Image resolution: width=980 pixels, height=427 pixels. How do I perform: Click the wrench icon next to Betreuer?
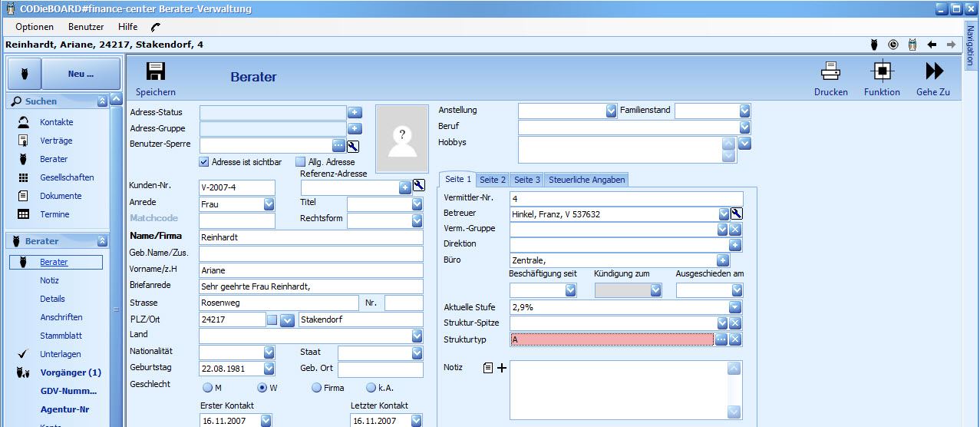737,213
